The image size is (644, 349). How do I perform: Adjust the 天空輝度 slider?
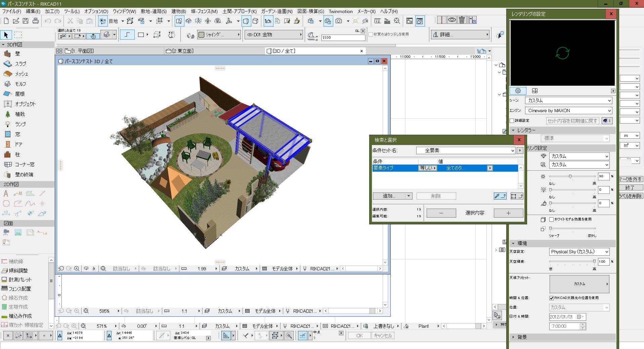coord(594,261)
